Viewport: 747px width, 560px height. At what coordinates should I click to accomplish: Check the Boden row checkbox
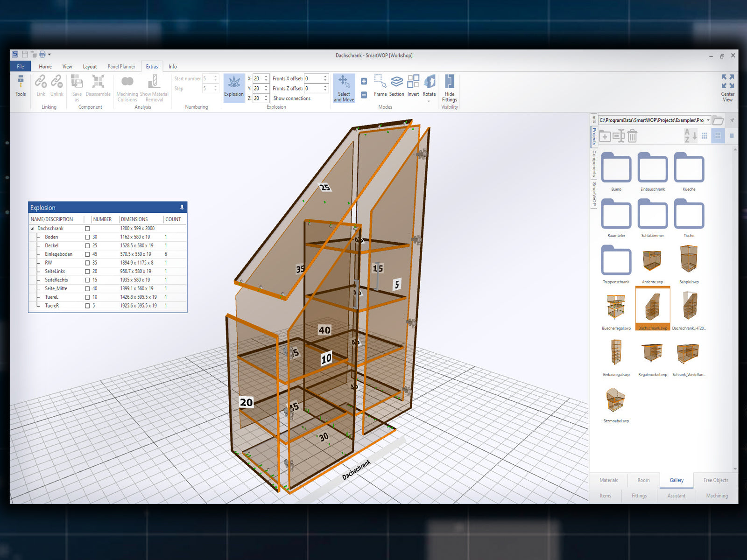pos(87,237)
